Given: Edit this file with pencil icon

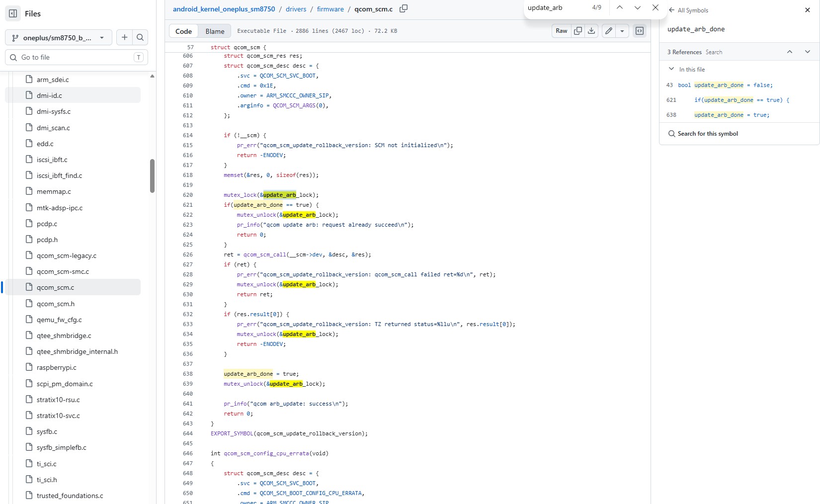Looking at the screenshot, I should point(608,31).
